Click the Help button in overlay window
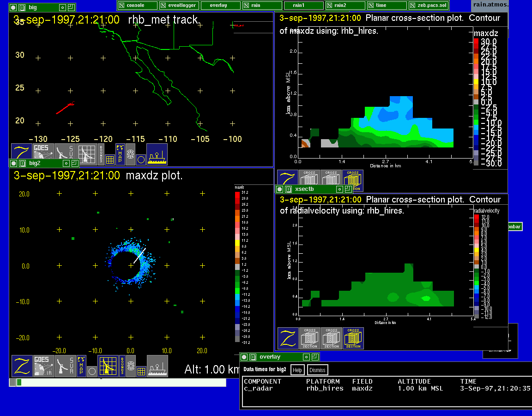 tap(297, 370)
